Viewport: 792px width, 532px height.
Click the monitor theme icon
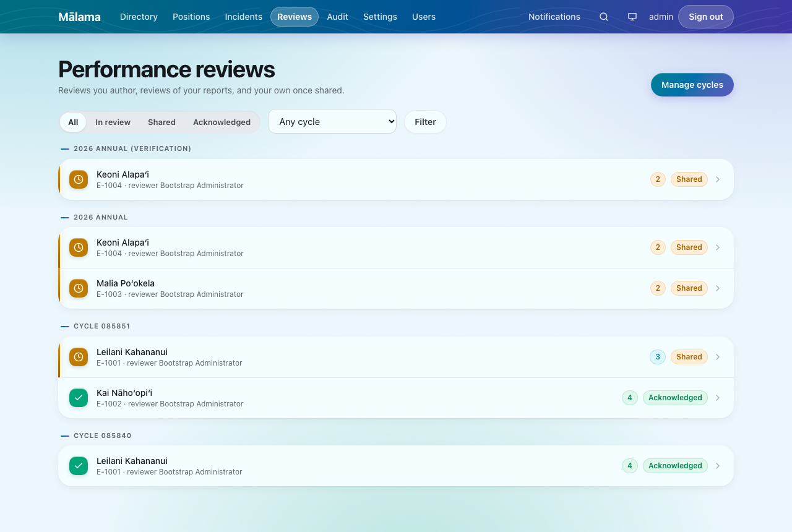pyautogui.click(x=632, y=17)
